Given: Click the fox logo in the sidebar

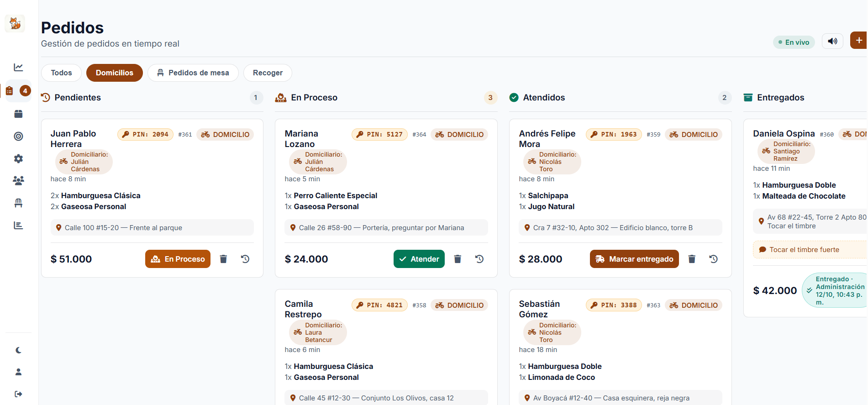Looking at the screenshot, I should click(15, 23).
